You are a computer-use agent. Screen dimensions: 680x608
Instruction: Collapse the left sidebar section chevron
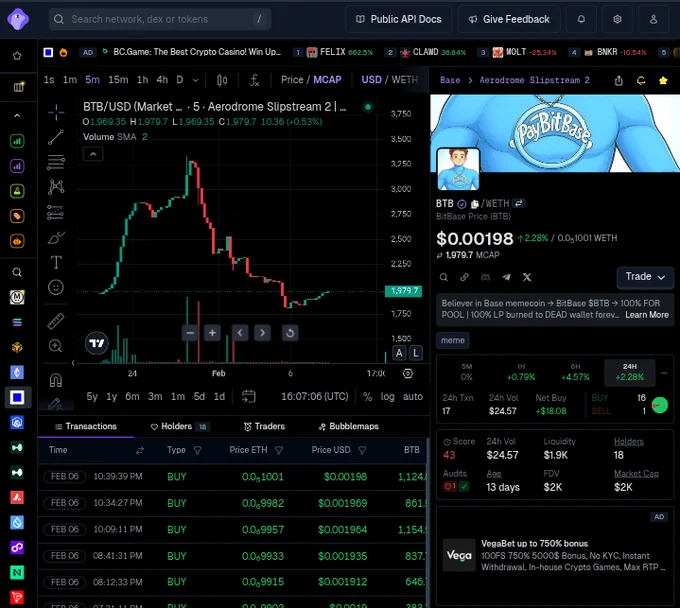(x=17, y=116)
